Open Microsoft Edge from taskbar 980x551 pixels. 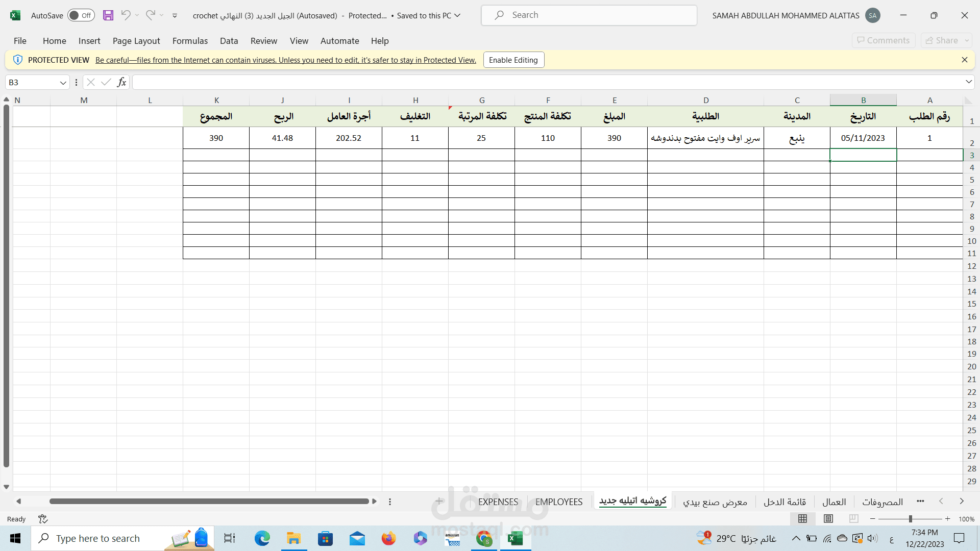click(x=262, y=538)
